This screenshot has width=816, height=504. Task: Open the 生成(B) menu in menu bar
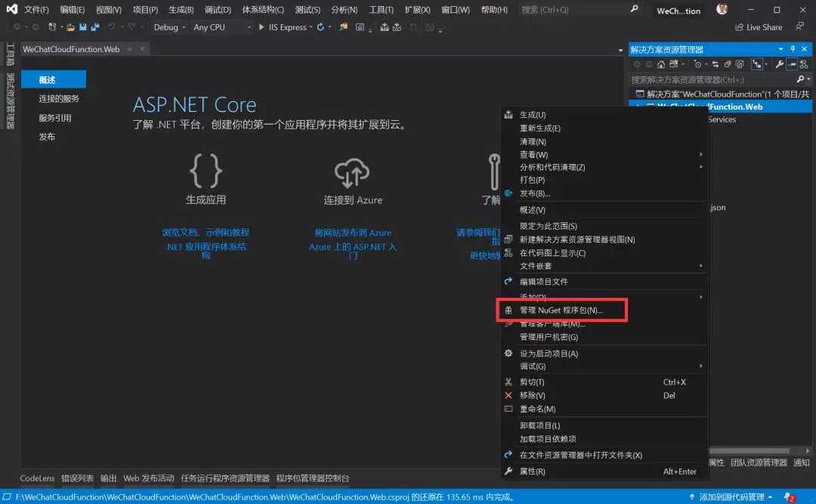181,9
